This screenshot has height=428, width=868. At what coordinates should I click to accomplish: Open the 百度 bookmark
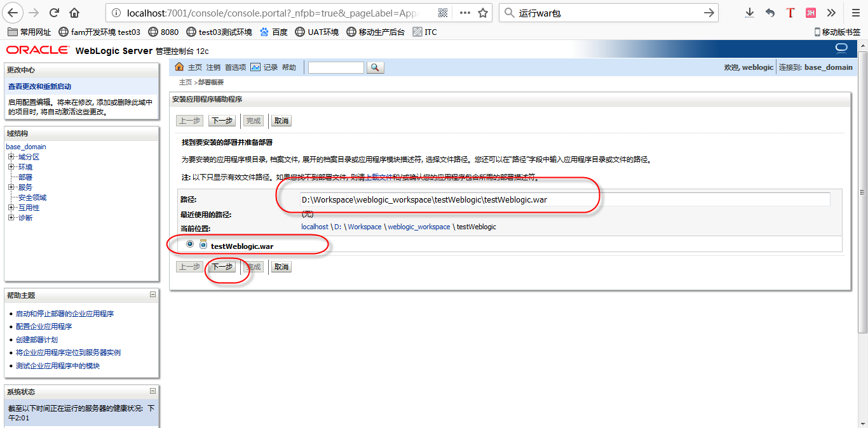pyautogui.click(x=274, y=32)
